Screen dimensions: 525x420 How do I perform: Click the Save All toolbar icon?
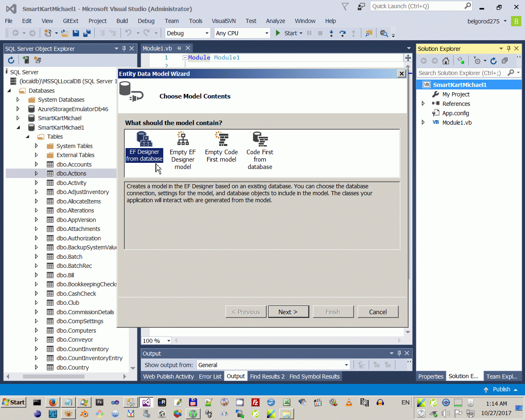pyautogui.click(x=87, y=33)
